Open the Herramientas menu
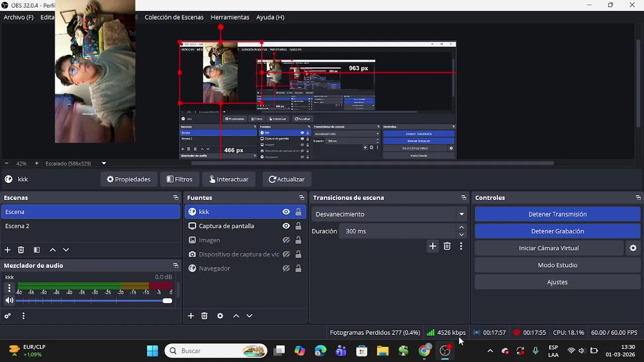The height and width of the screenshot is (362, 644). [230, 17]
